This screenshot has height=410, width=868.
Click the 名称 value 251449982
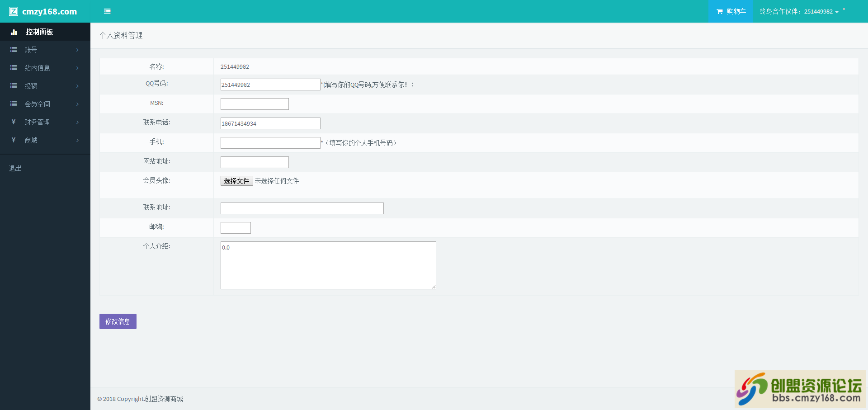235,67
